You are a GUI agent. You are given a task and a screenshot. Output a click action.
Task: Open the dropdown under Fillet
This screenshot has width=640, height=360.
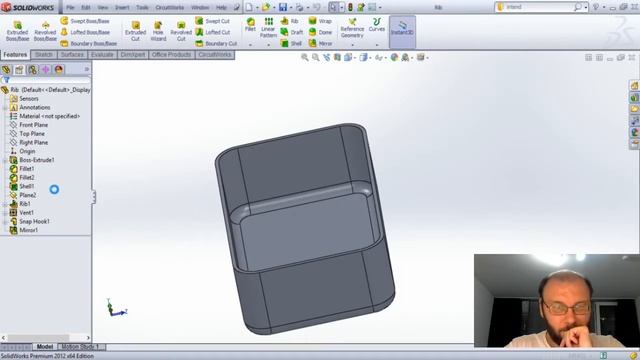click(x=250, y=45)
